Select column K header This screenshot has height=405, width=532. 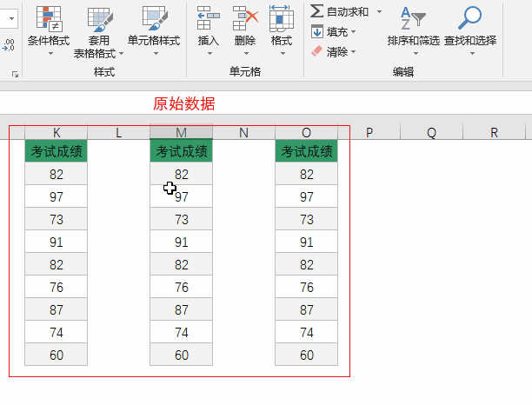pyautogui.click(x=57, y=133)
